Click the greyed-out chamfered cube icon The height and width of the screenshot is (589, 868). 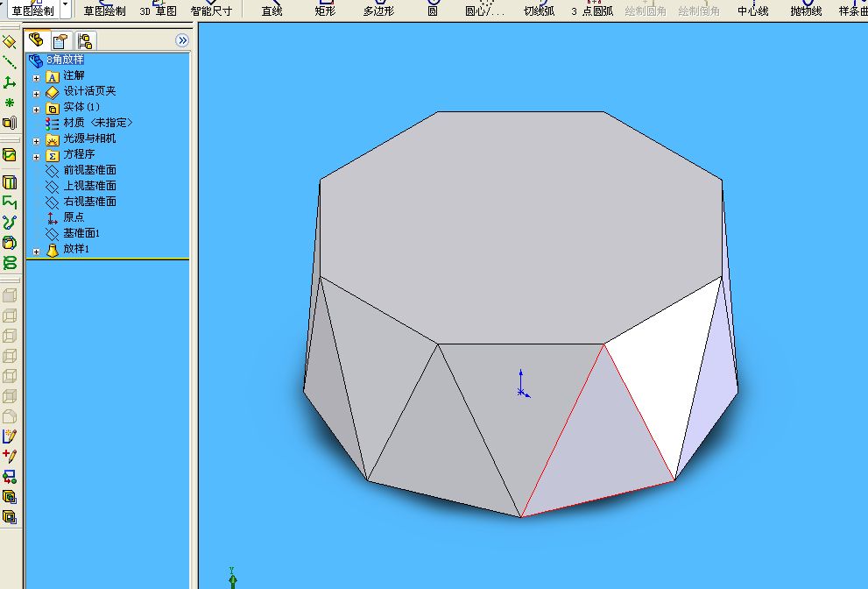click(10, 416)
